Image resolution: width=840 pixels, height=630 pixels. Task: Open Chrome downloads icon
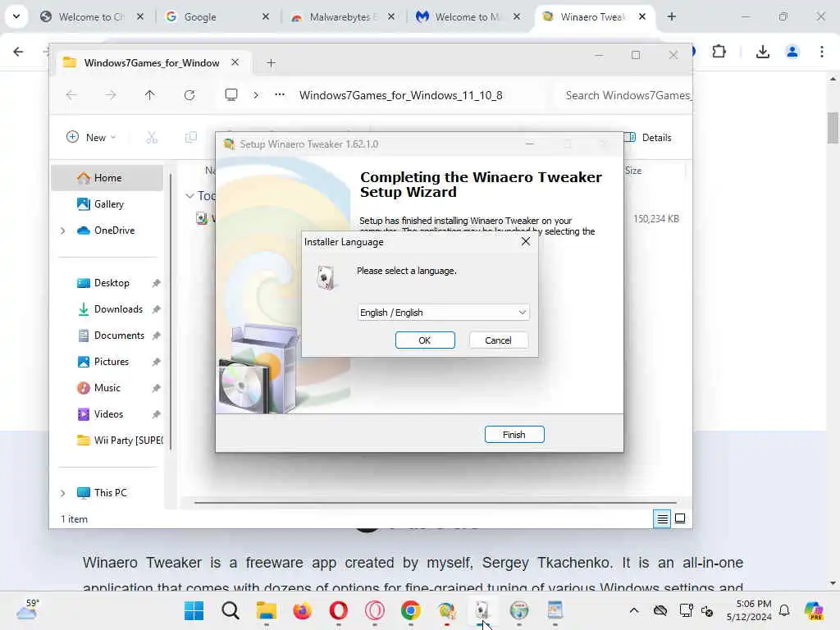[x=762, y=52]
